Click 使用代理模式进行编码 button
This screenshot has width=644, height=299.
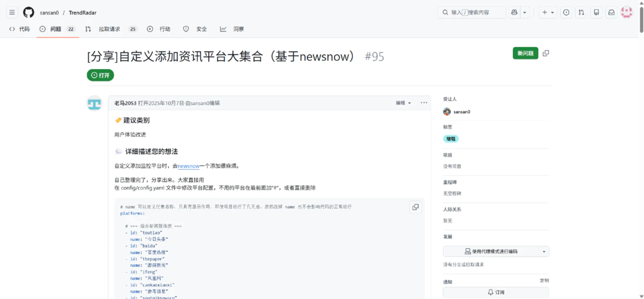[491, 251]
